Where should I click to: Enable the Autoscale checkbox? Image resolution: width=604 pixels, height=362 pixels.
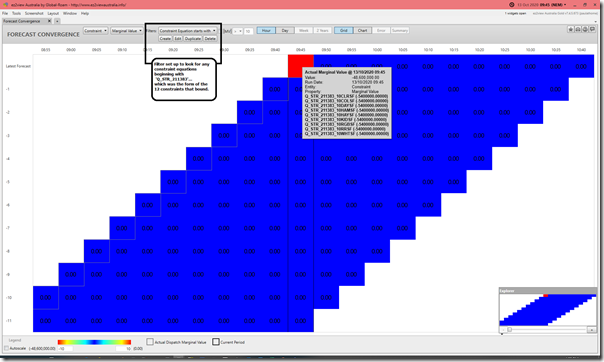pyautogui.click(x=6, y=348)
